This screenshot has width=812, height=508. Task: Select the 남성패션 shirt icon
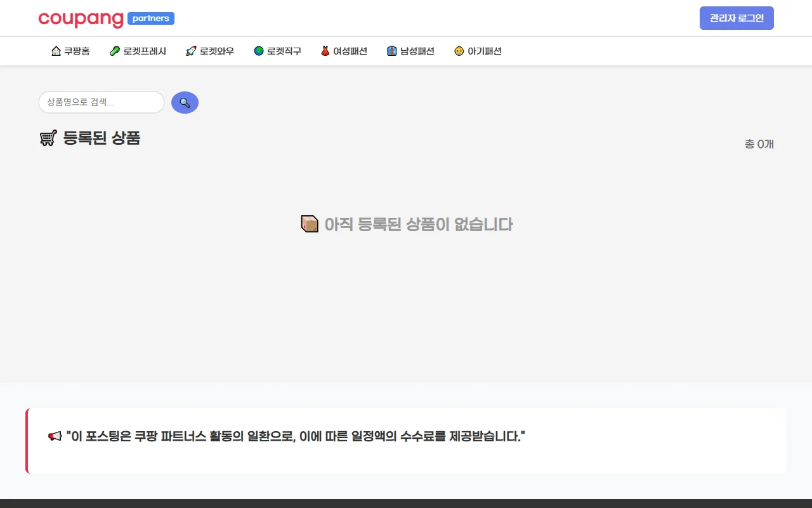coord(391,51)
